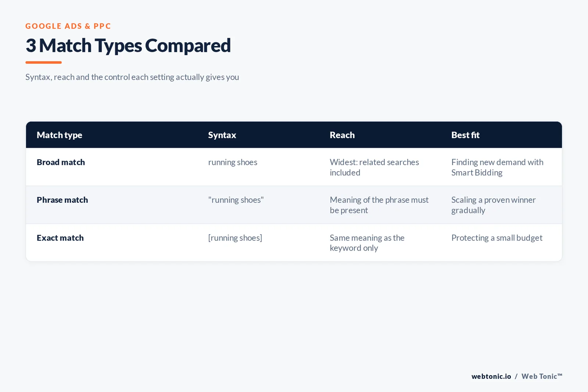This screenshot has width=588, height=392.
Task: Click 'Meaning of the phrase must be present' cell
Action: coord(379,205)
